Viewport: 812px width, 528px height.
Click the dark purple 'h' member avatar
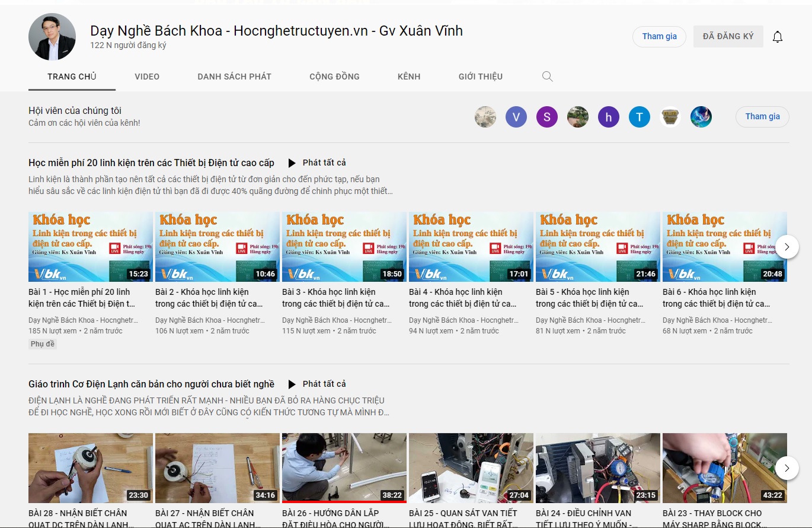click(x=609, y=117)
